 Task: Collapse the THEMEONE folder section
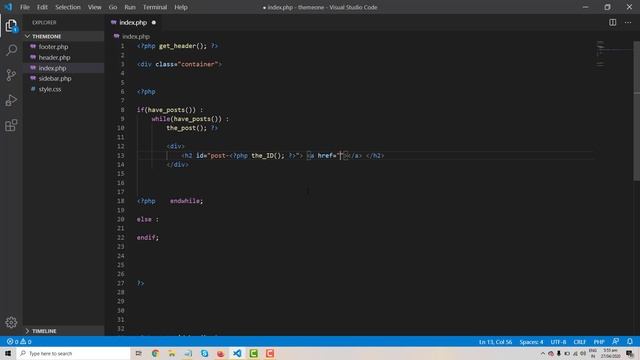tap(63, 36)
